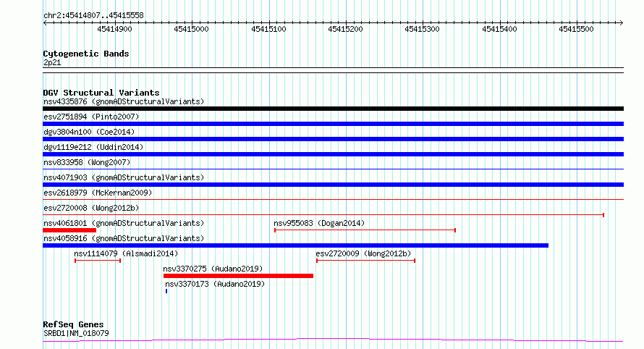Click the ruler's left arrow end
The height and width of the screenshot is (349, 644).
click(x=45, y=23)
